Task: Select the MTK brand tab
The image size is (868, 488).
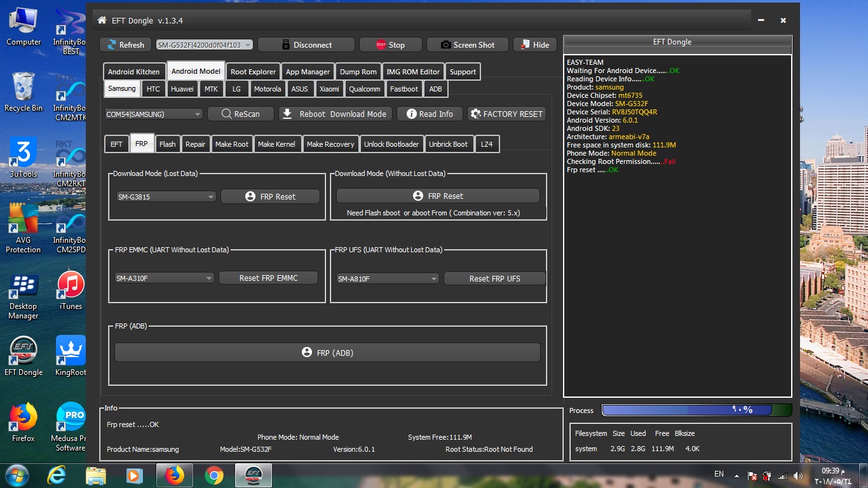Action: [x=211, y=89]
